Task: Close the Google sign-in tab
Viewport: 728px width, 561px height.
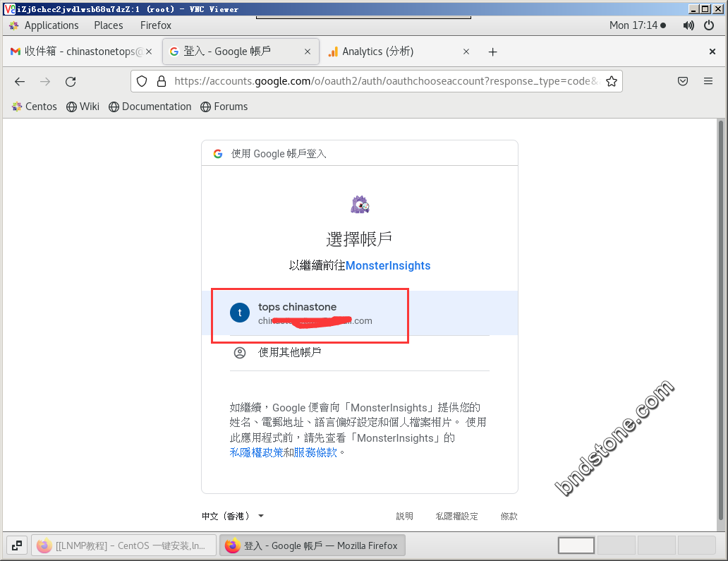Action: click(308, 52)
